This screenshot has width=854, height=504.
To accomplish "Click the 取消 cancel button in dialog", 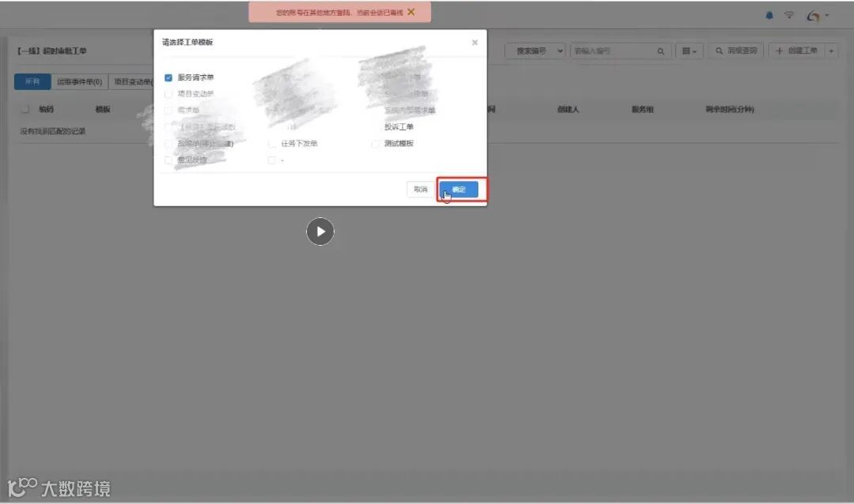I will coord(421,190).
